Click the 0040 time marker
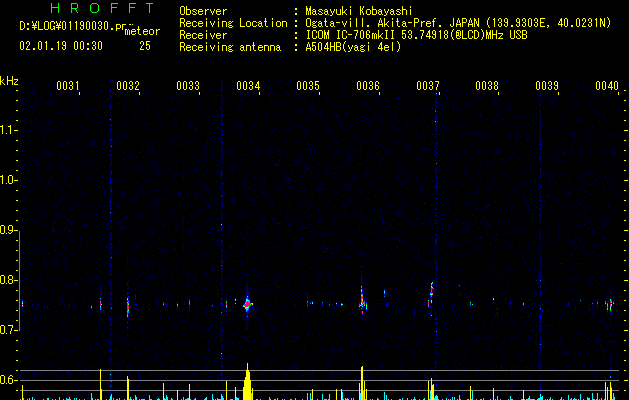This screenshot has height=400, width=629. point(607,85)
